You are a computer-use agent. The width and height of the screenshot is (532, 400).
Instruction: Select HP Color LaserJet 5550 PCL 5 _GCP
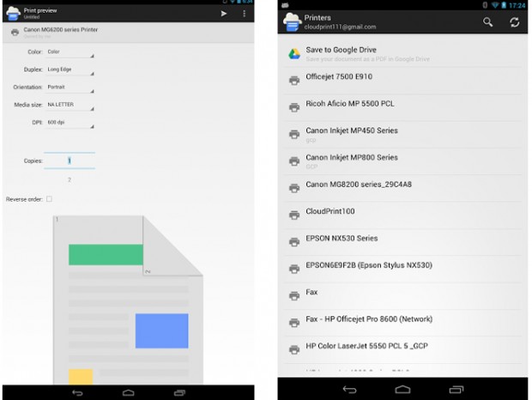tap(402, 349)
